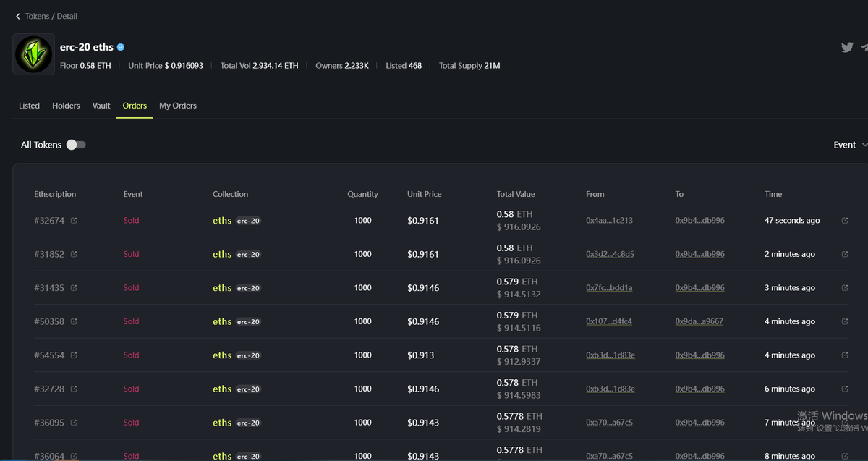Screen dimensions: 868x461
Task: Select the Orders tab
Action: coord(135,106)
